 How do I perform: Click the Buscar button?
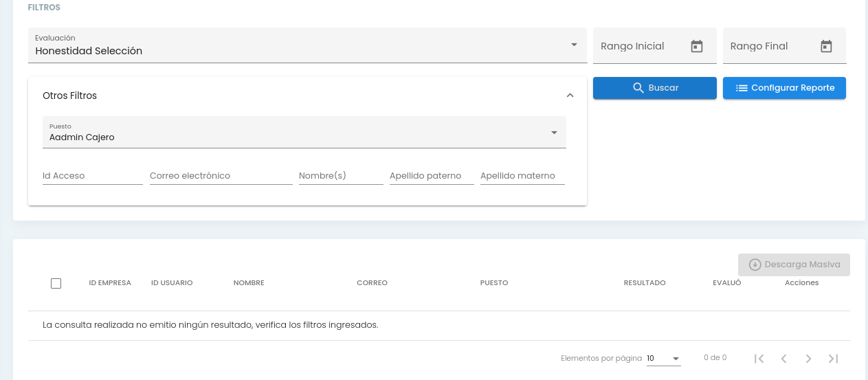click(655, 88)
